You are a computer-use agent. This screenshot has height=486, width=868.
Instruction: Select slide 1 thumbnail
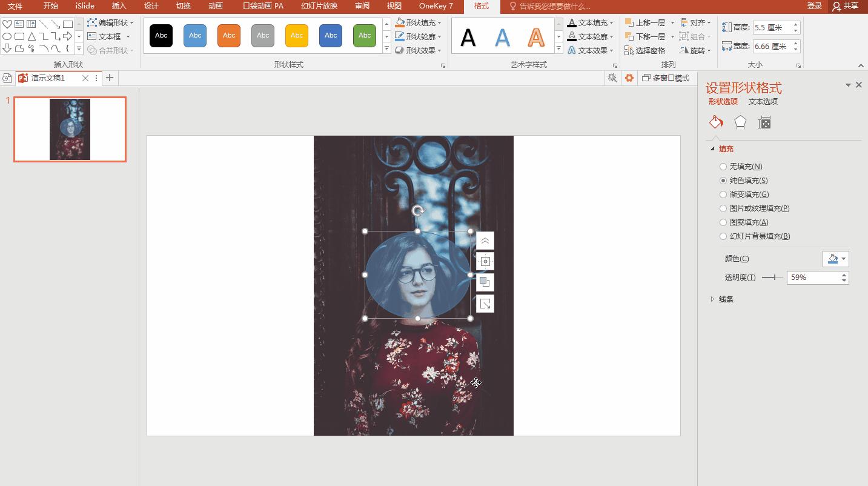coord(70,129)
